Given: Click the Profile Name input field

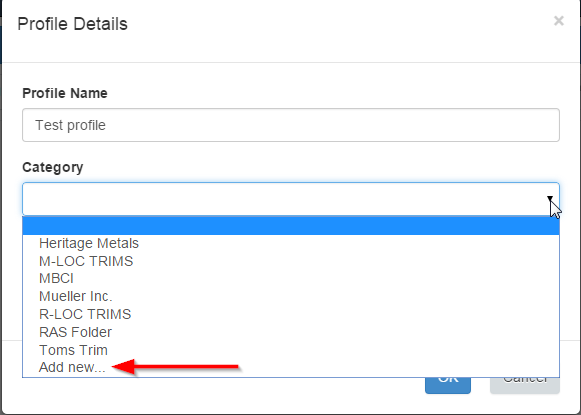Looking at the screenshot, I should (x=291, y=125).
